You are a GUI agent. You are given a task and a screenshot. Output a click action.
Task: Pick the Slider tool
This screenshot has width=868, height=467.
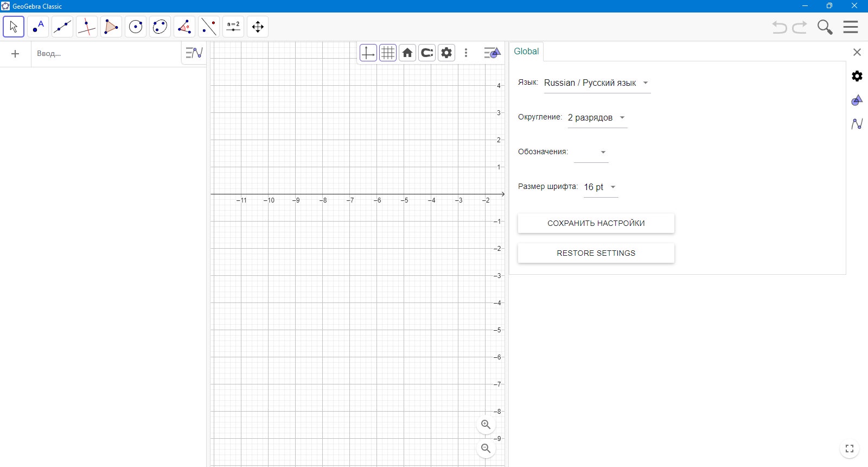coord(233,27)
